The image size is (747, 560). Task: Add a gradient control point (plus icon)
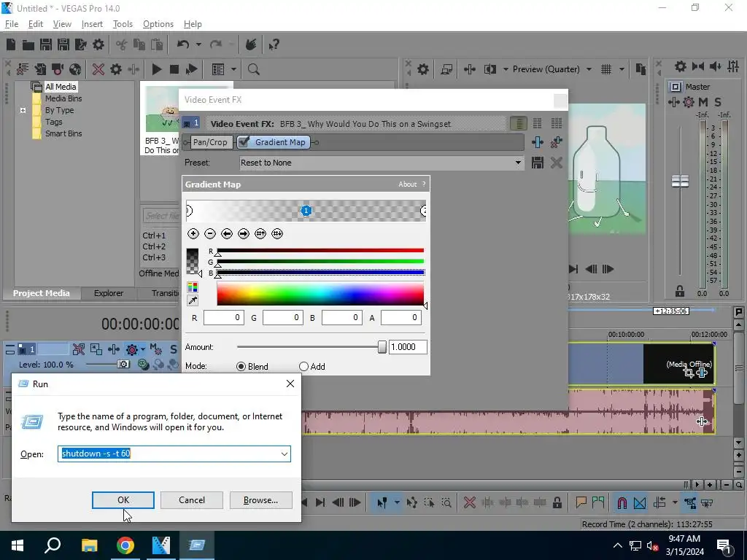(x=193, y=234)
